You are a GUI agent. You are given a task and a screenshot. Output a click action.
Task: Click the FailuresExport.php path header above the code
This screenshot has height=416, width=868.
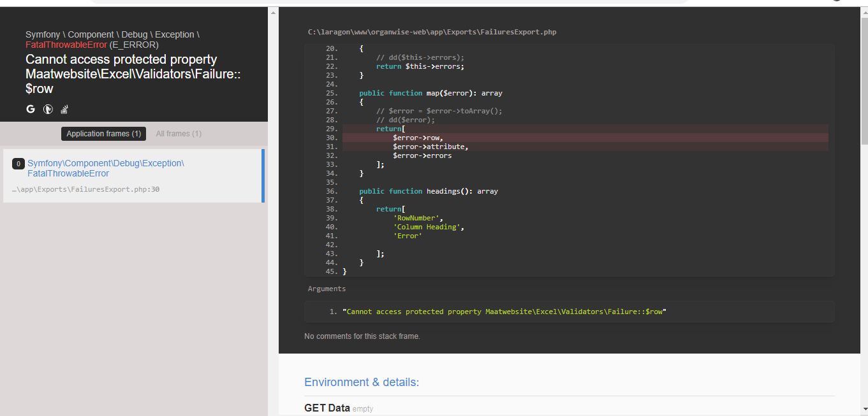tap(431, 31)
